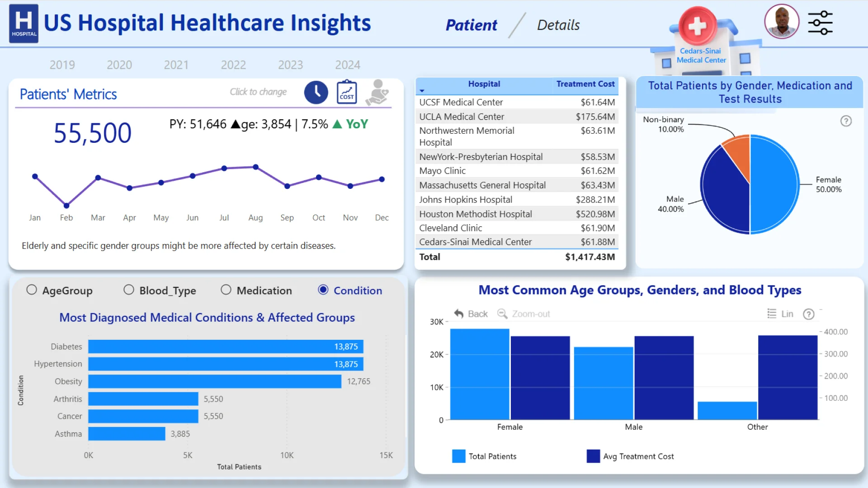The width and height of the screenshot is (868, 488).
Task: Select the Medication radio button
Action: click(226, 290)
